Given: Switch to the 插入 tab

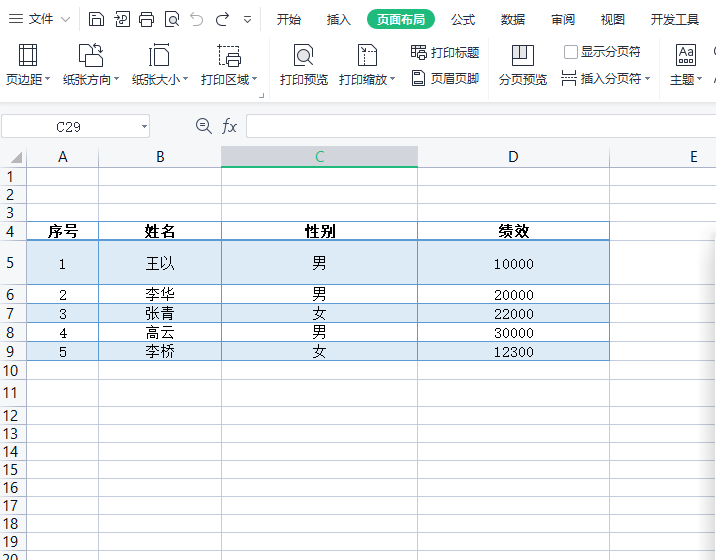Looking at the screenshot, I should 338,19.
